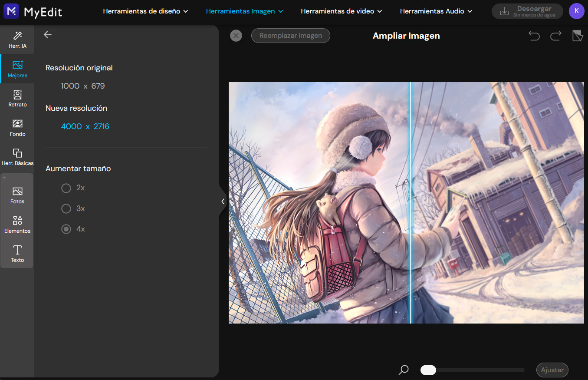Click the Nueva resolución label

[76, 108]
